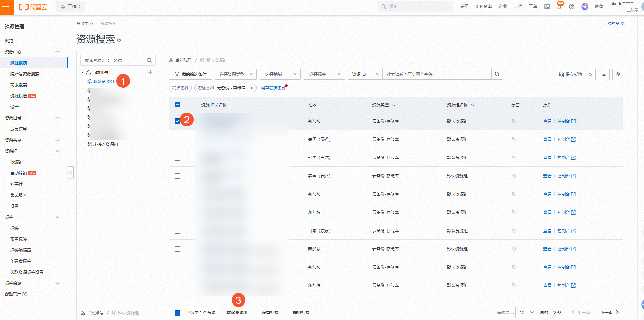
Task: Click the 解绑标签 button
Action: click(301, 312)
